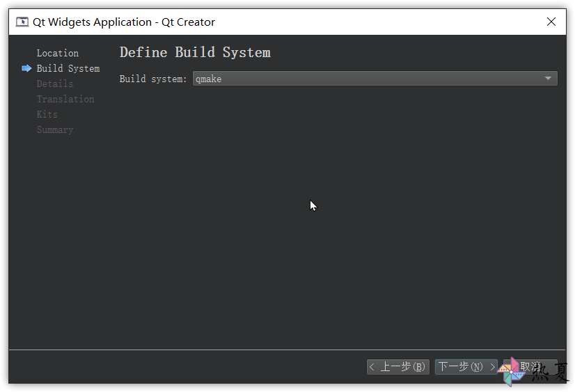Select the Build System wizard step

click(x=68, y=68)
